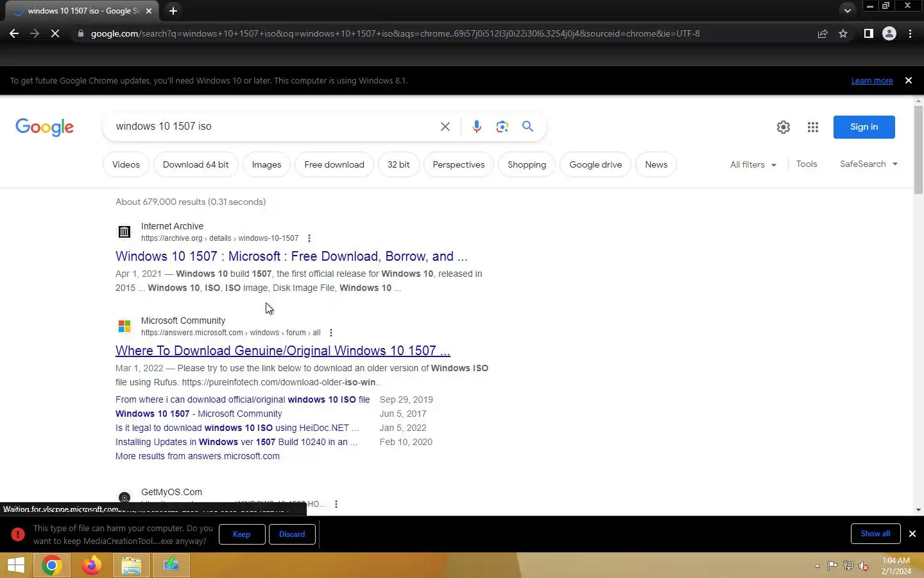Open File Explorer from the taskbar
924x578 pixels.
point(131,565)
